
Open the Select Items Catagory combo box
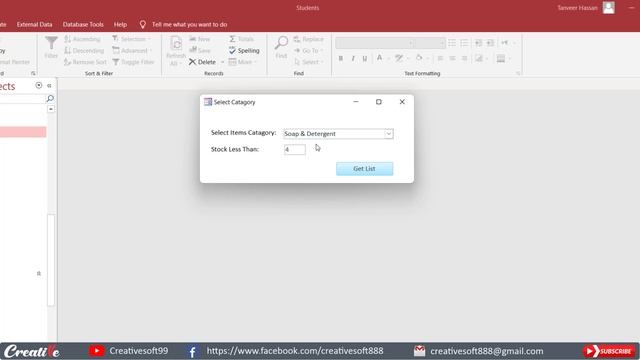tap(338, 133)
